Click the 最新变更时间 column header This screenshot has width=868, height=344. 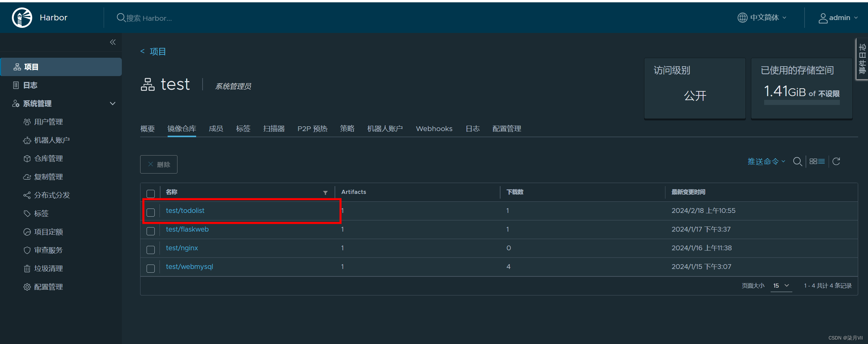[688, 192]
